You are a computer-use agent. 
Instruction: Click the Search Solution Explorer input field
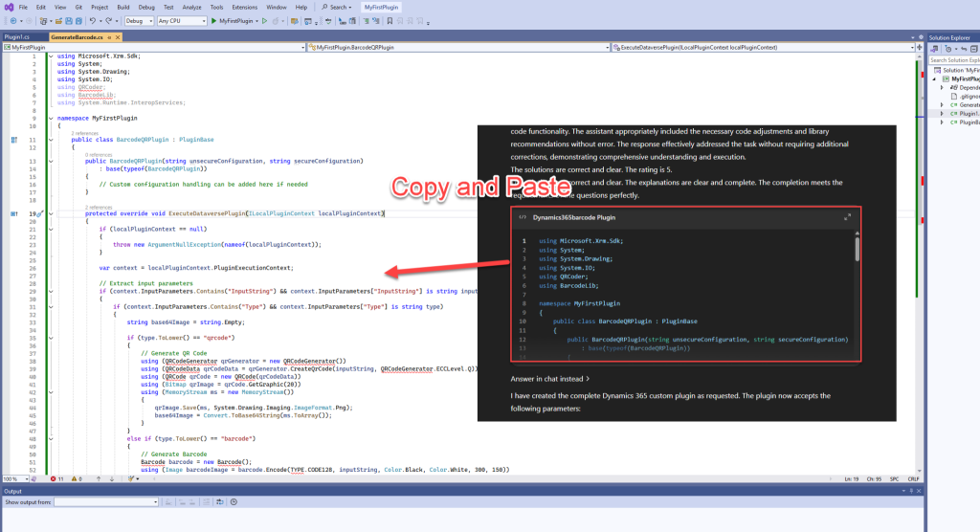(x=954, y=60)
